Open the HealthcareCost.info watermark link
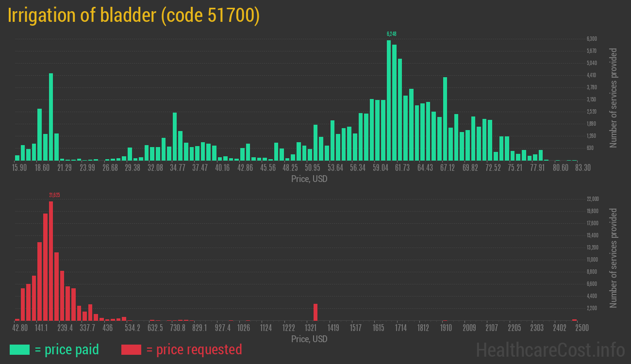631x364 pixels. [x=550, y=349]
